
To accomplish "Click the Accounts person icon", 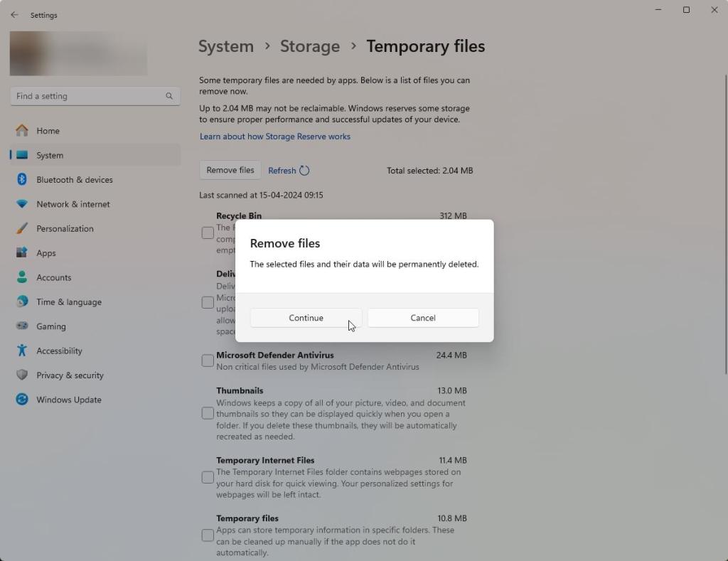I will [x=22, y=277].
